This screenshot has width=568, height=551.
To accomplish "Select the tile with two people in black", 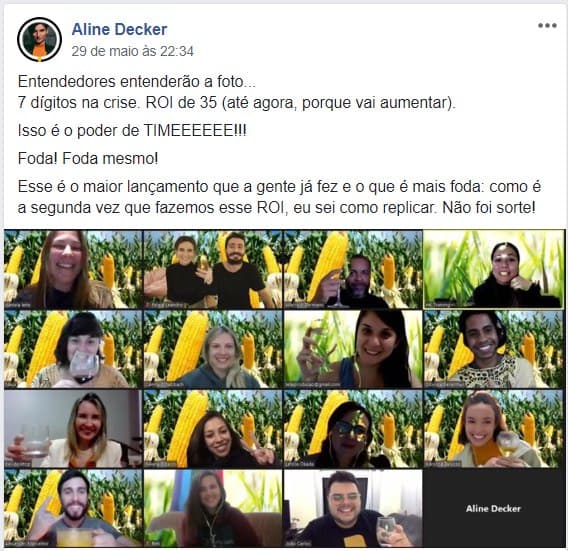I will (213, 269).
